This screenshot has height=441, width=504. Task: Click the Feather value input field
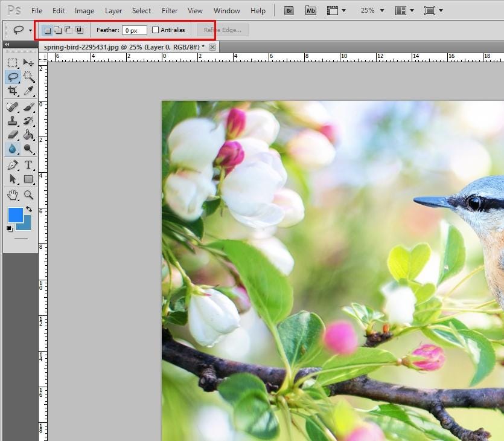[x=135, y=30]
